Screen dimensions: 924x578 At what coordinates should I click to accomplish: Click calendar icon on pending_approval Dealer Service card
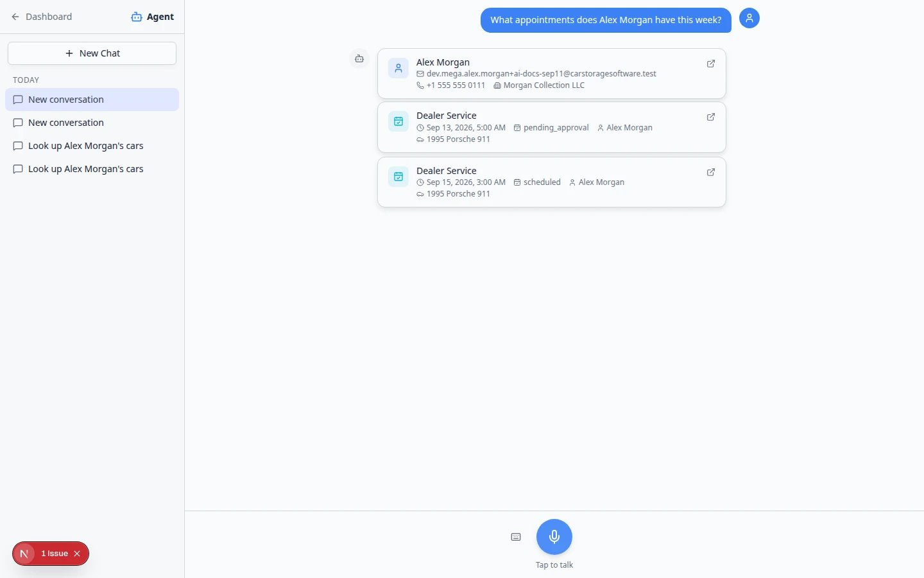(x=398, y=121)
